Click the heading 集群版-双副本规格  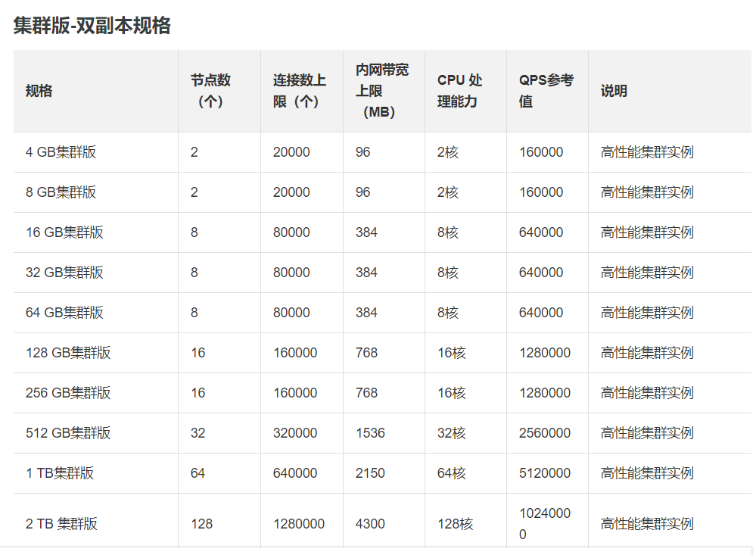(x=92, y=25)
